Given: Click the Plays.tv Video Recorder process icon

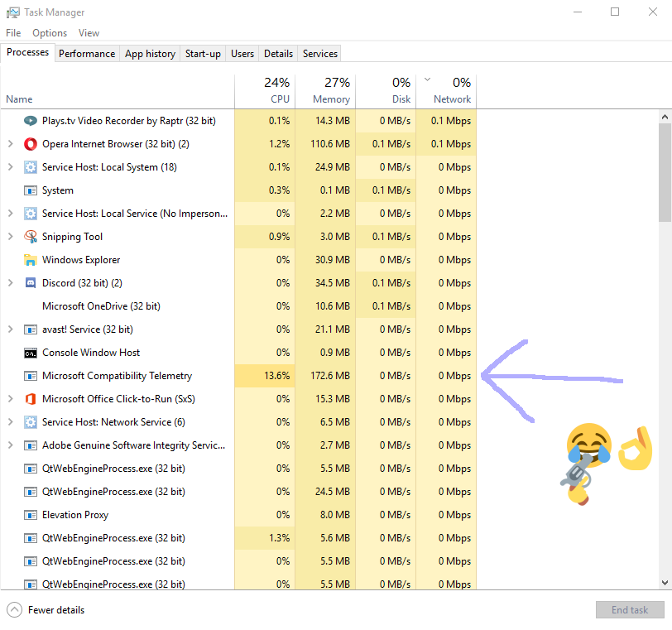Looking at the screenshot, I should coord(31,121).
